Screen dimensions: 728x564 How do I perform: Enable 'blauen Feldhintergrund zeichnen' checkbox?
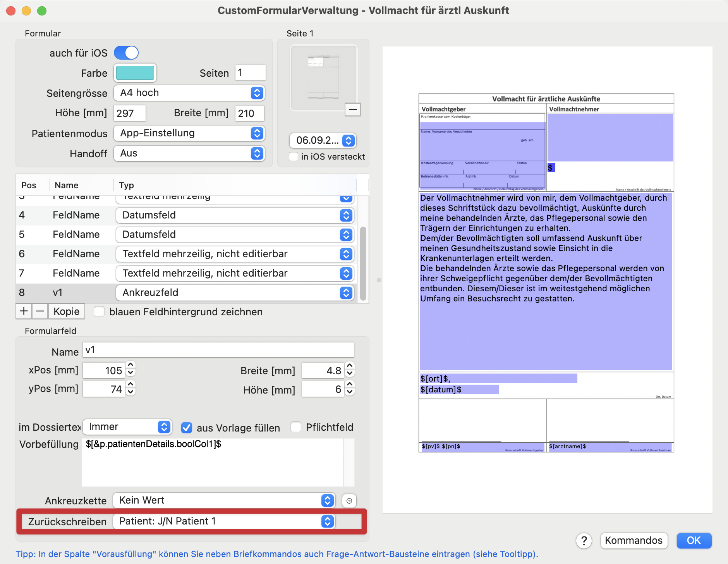[x=100, y=312]
